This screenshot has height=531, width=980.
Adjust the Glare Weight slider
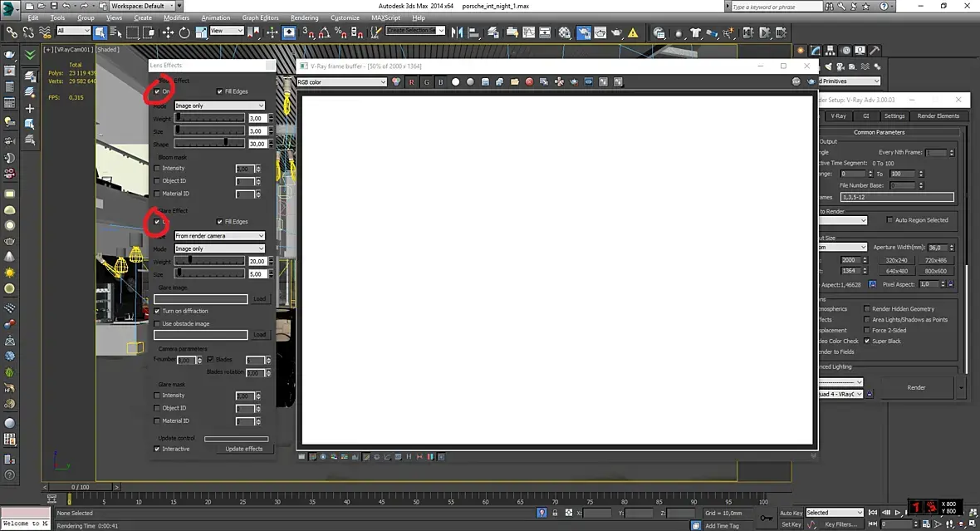pyautogui.click(x=209, y=262)
